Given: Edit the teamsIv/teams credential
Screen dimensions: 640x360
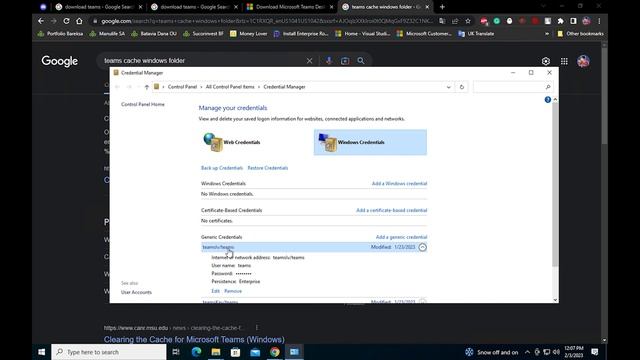Looking at the screenshot, I should pyautogui.click(x=216, y=291).
